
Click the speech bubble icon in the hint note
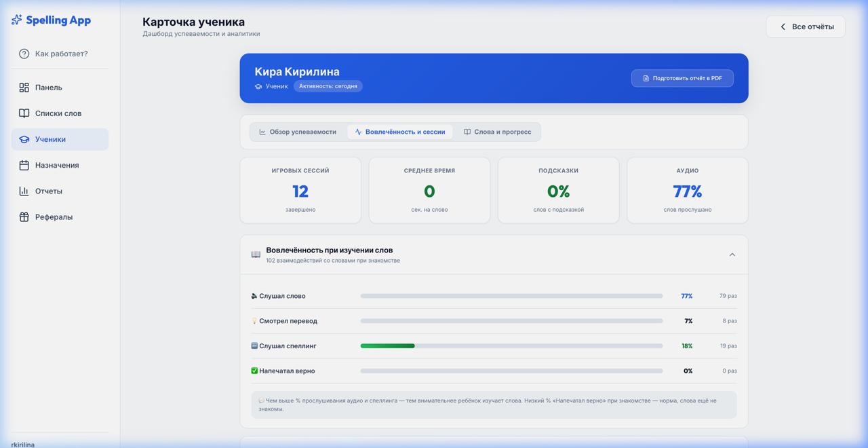(262, 400)
